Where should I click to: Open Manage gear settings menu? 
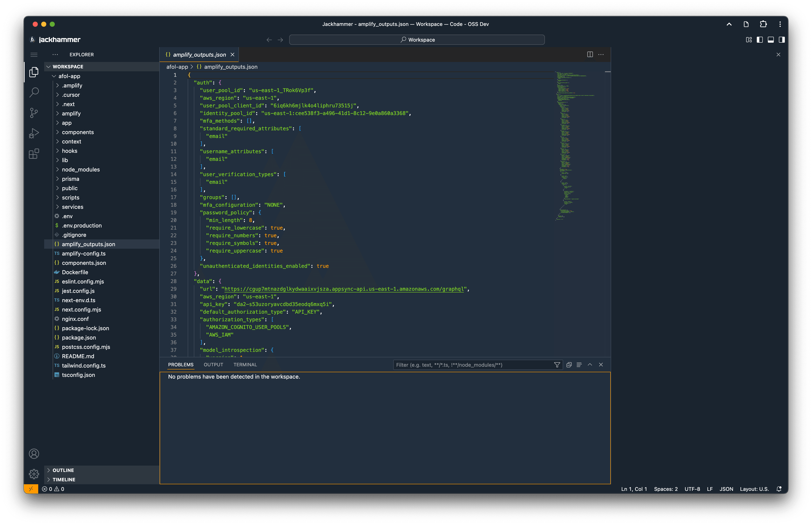click(34, 474)
